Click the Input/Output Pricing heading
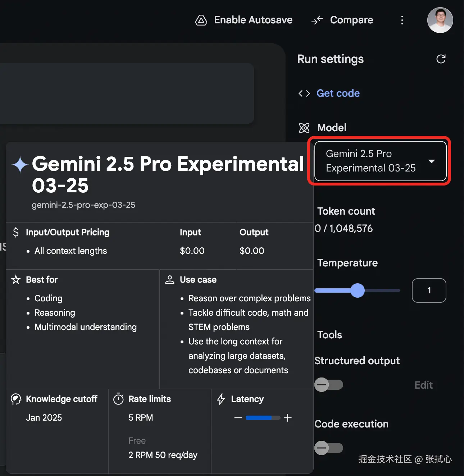 tap(68, 232)
